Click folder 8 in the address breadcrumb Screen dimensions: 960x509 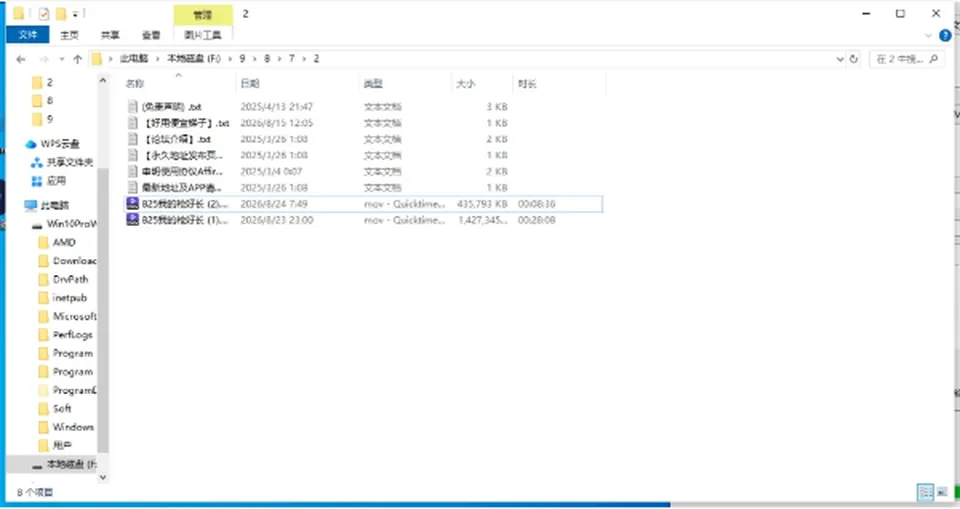pos(267,59)
